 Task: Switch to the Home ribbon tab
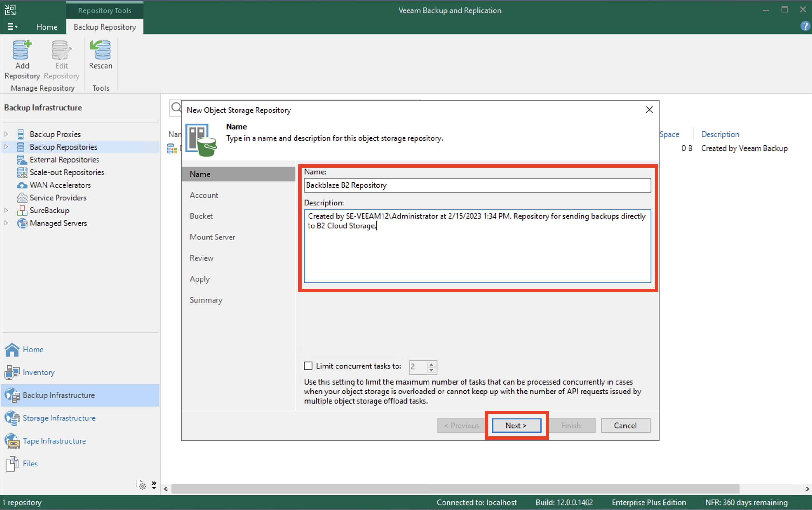point(47,27)
